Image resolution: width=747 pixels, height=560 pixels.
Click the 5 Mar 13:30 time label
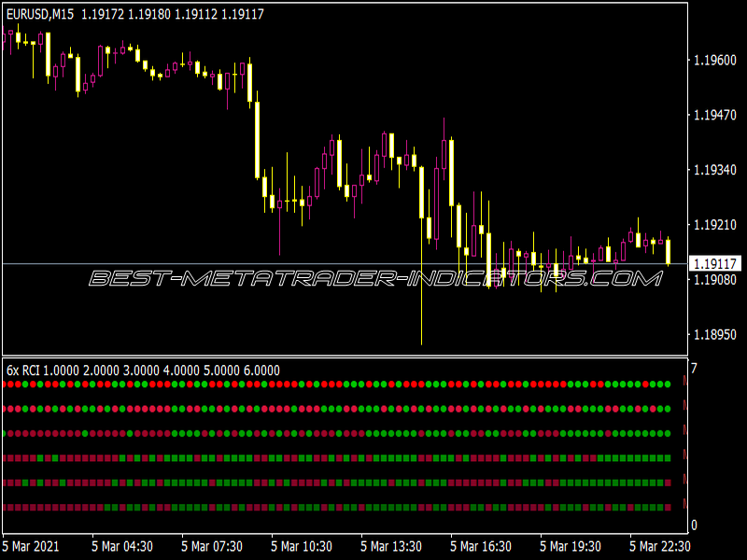coord(391,546)
